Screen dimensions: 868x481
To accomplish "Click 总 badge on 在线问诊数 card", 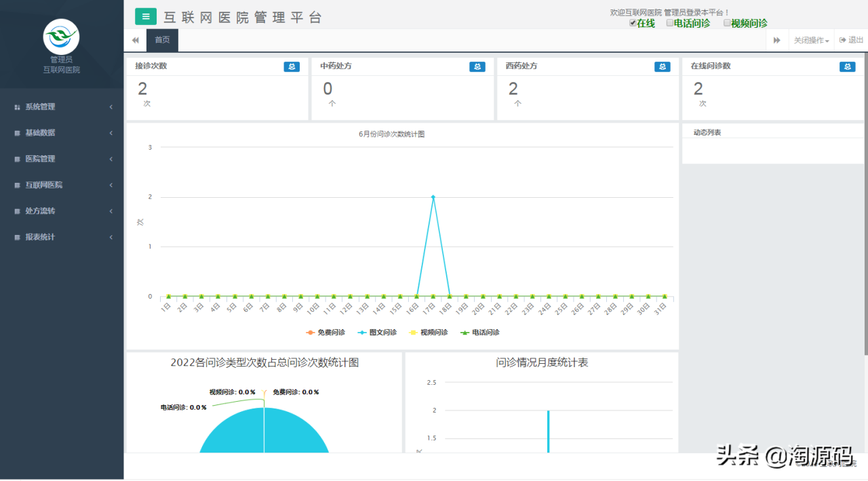I will (848, 66).
